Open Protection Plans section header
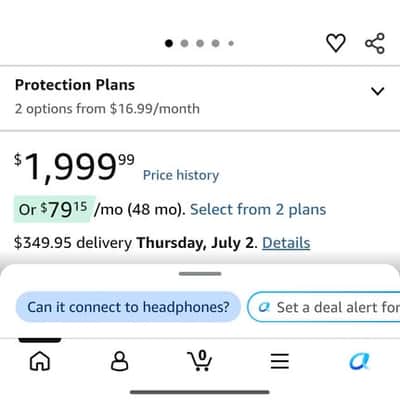Screen dimensions: 400x400 coord(75,85)
